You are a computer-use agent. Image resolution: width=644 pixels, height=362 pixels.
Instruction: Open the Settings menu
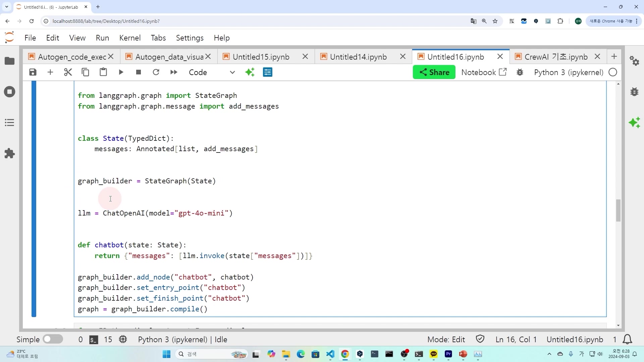tap(190, 38)
